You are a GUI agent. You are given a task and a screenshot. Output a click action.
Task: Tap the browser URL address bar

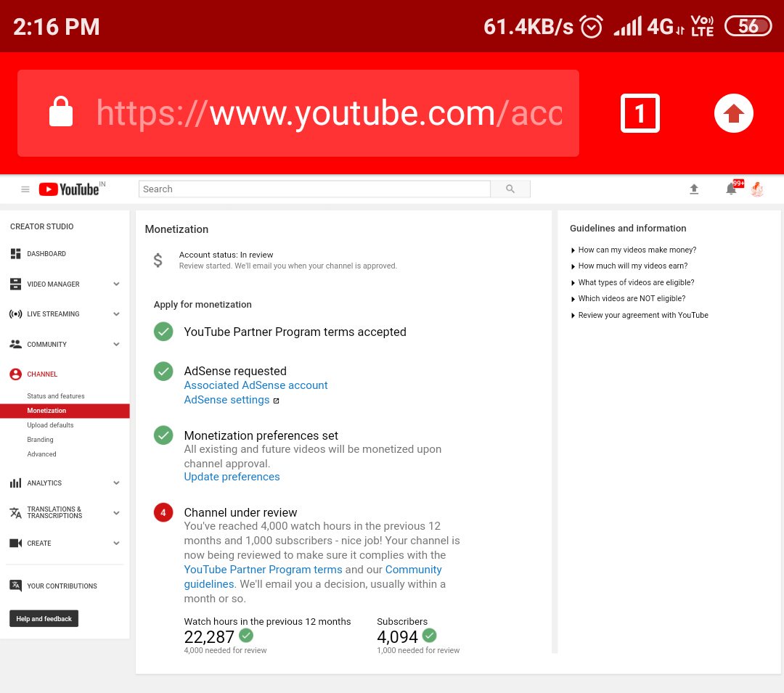point(298,113)
